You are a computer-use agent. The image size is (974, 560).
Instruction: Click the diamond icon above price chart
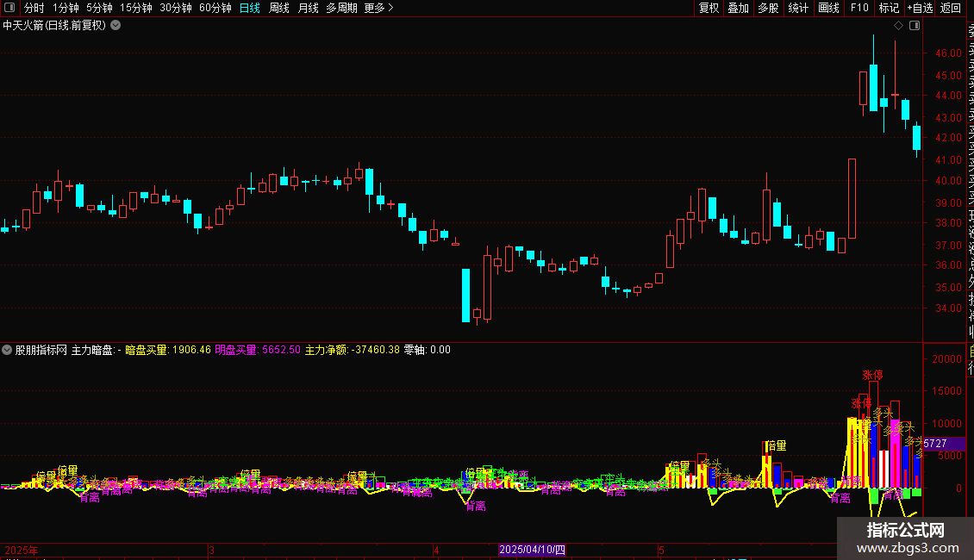tap(898, 26)
